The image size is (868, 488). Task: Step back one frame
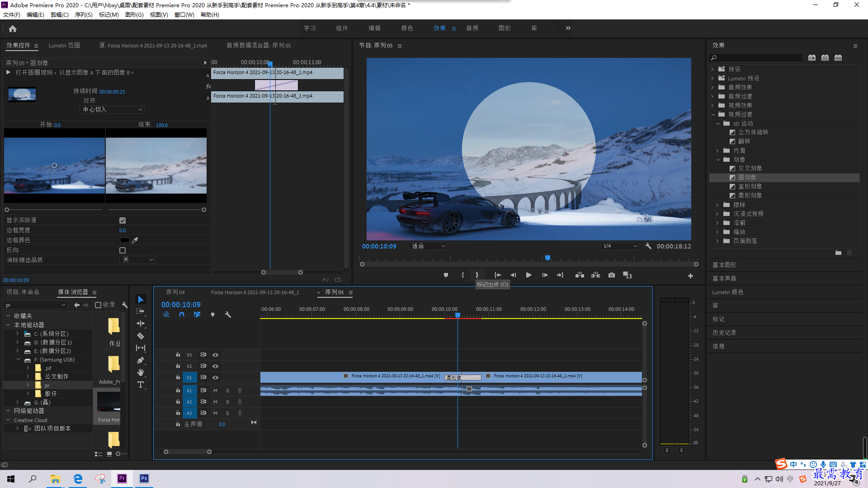[513, 275]
